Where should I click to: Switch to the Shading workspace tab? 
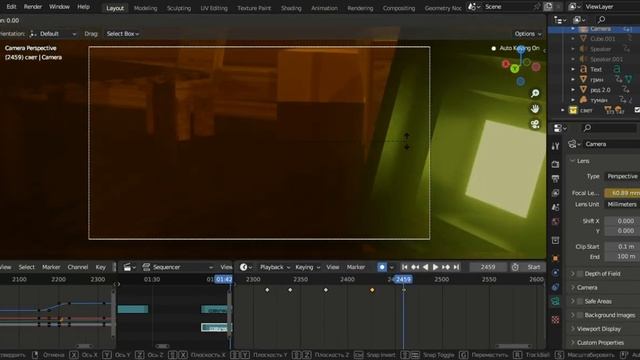(291, 8)
